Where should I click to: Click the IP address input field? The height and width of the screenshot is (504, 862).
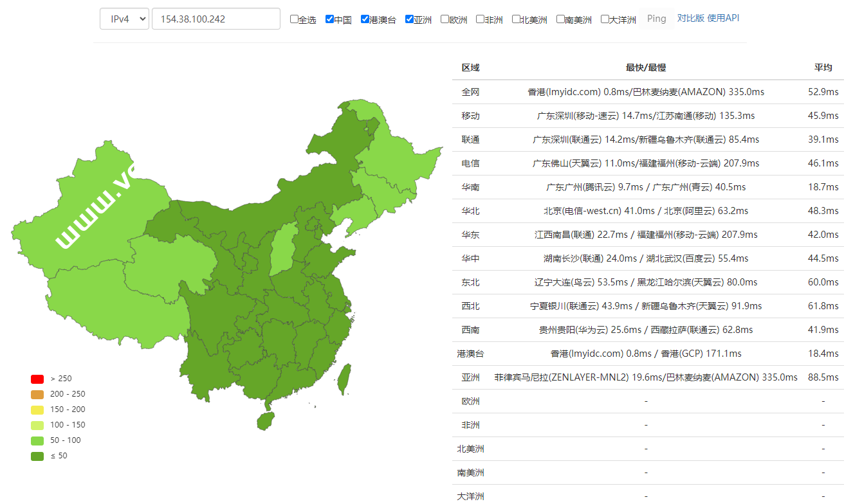(215, 19)
